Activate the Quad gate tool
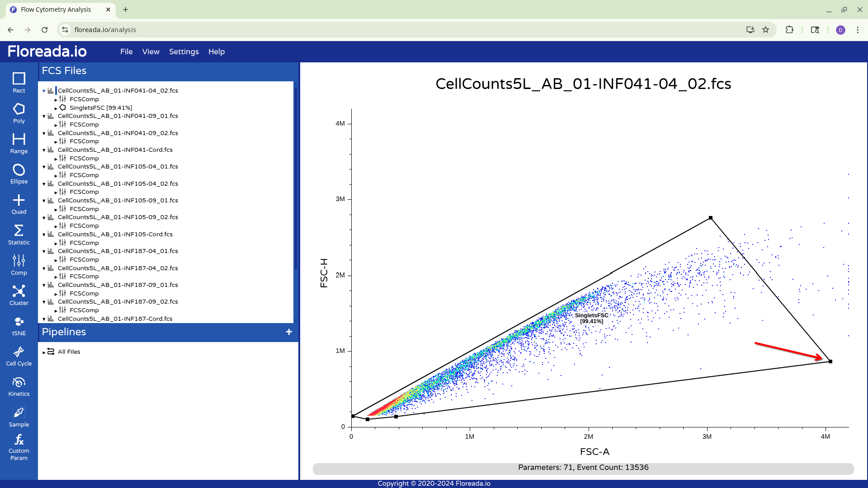 19,204
